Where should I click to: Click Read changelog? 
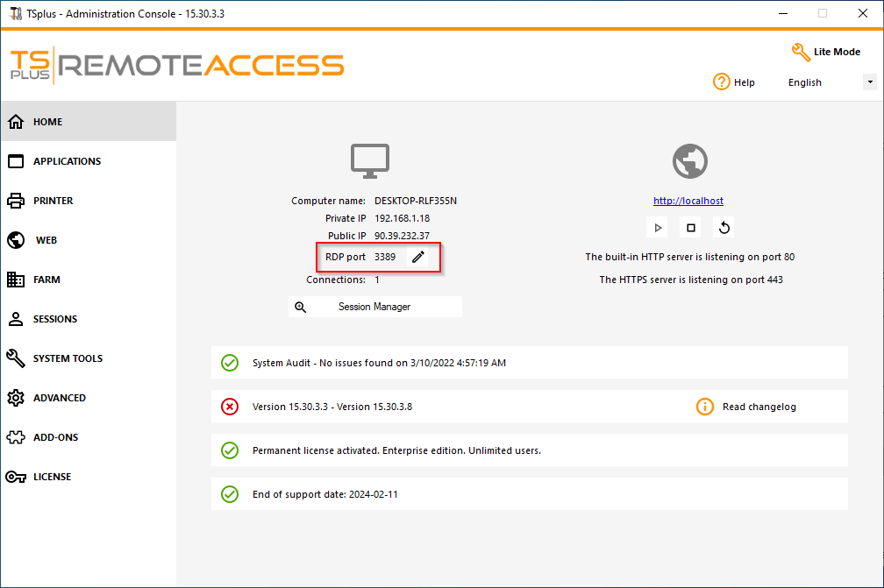759,407
